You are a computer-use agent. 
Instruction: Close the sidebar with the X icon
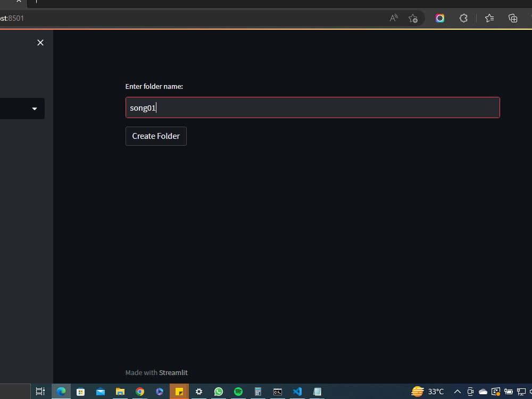[40, 43]
